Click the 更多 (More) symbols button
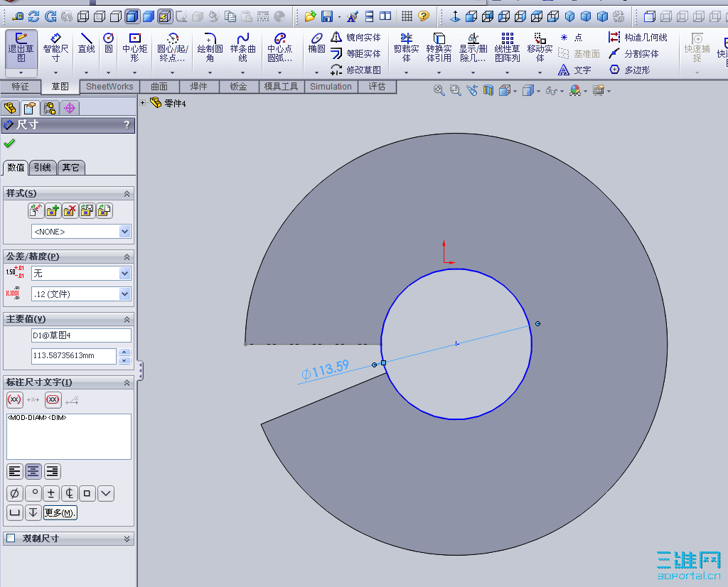This screenshot has height=587, width=728. (x=60, y=512)
